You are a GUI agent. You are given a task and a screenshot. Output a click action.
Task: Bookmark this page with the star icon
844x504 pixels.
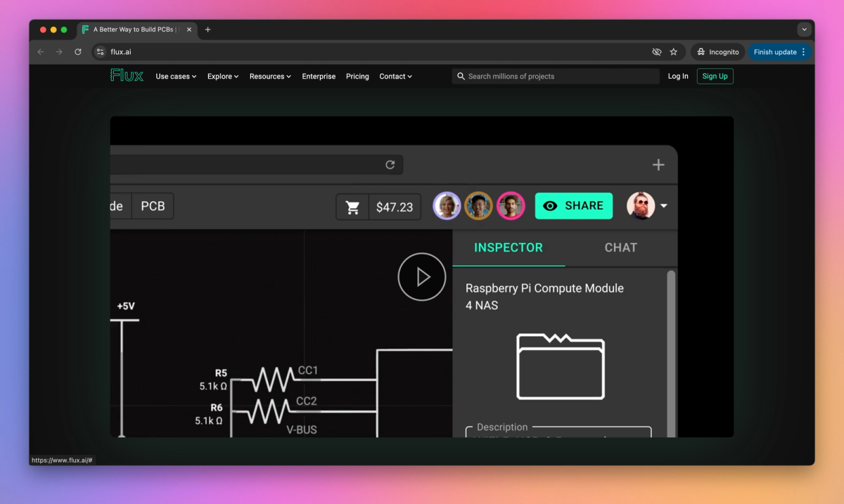coord(674,52)
